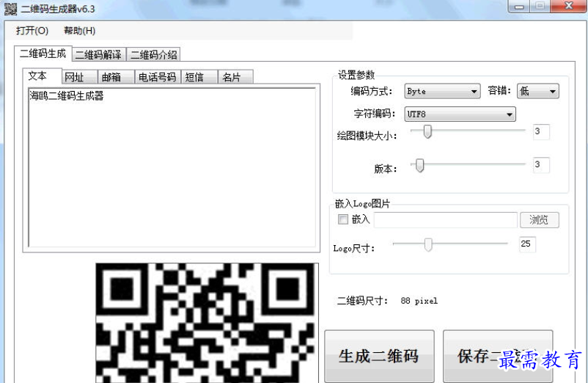Switch to the 二维码介绍 tab

point(153,55)
